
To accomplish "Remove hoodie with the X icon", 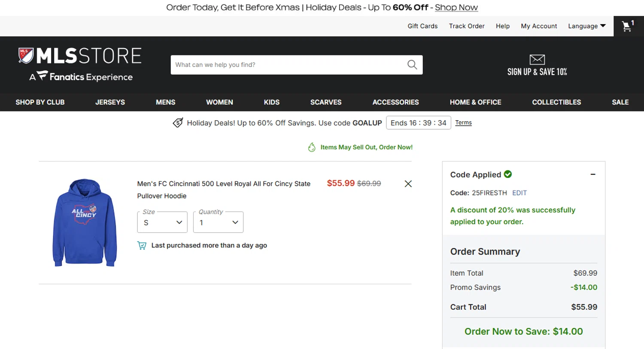I will click(x=408, y=184).
